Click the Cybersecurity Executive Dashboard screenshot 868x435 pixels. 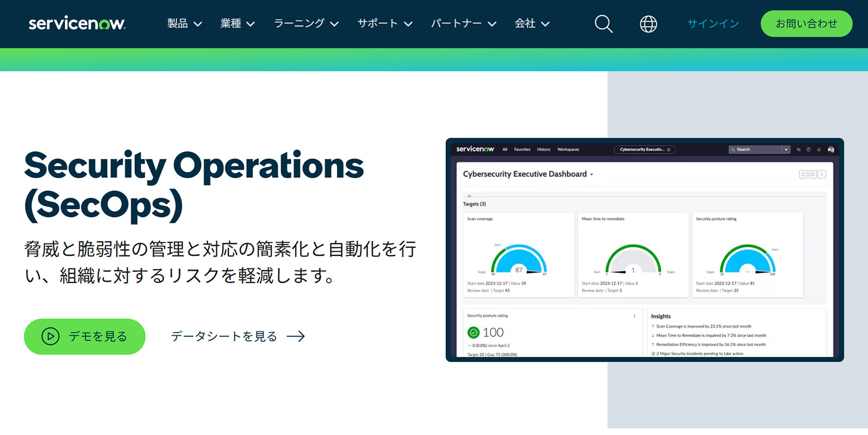tap(644, 250)
